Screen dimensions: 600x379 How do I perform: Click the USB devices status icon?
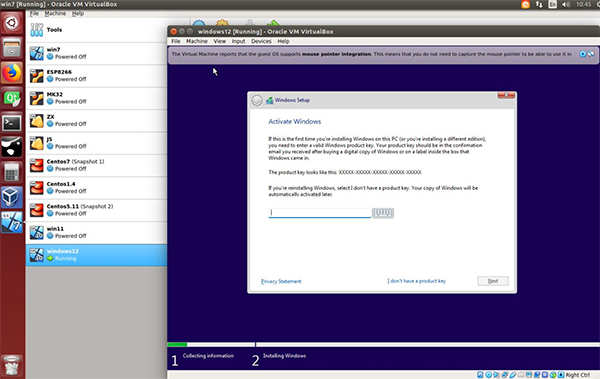[513, 374]
